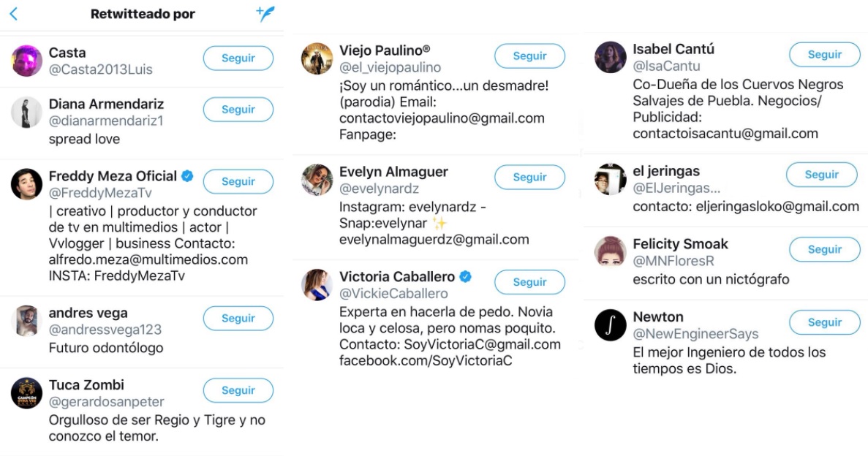Viewport: 868px width, 456px height.
Task: Follow Casta with the Seguir button
Action: coord(238,58)
